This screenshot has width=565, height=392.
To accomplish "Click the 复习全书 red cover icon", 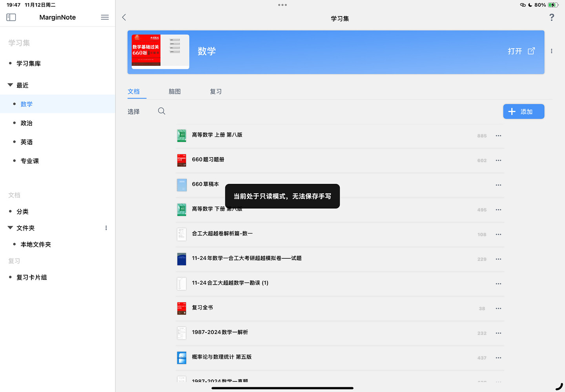I will pyautogui.click(x=182, y=309).
